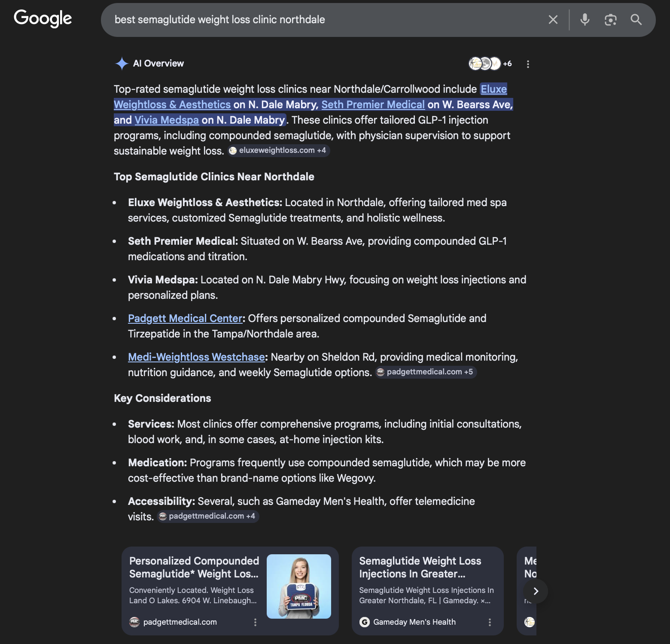This screenshot has width=670, height=644.
Task: Open the Padgett Medical Center link
Action: coord(185,319)
